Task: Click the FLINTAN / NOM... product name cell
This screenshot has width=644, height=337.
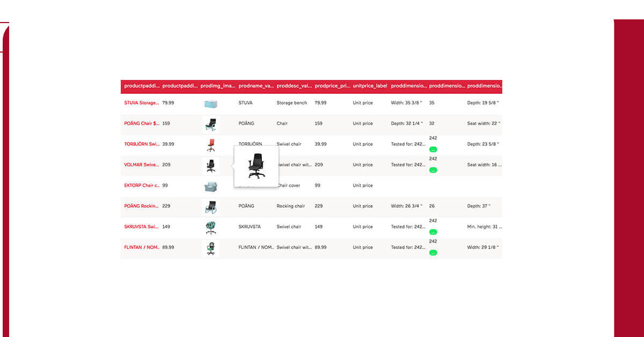Action: click(257, 247)
